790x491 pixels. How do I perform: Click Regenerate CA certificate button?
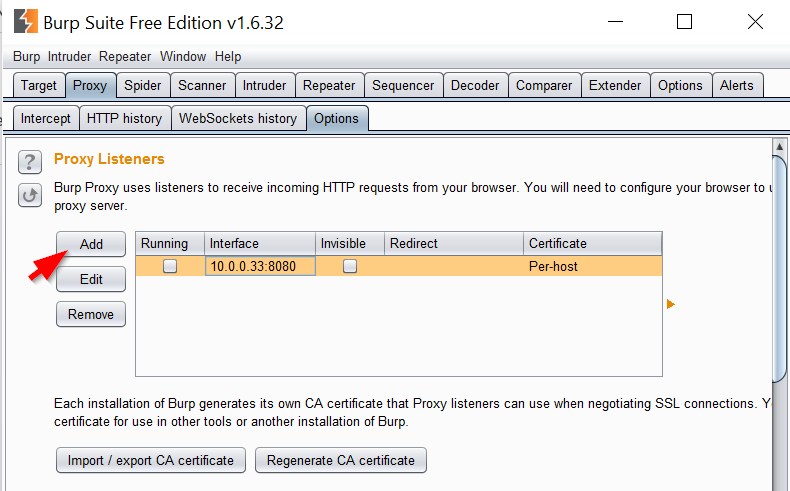[341, 460]
